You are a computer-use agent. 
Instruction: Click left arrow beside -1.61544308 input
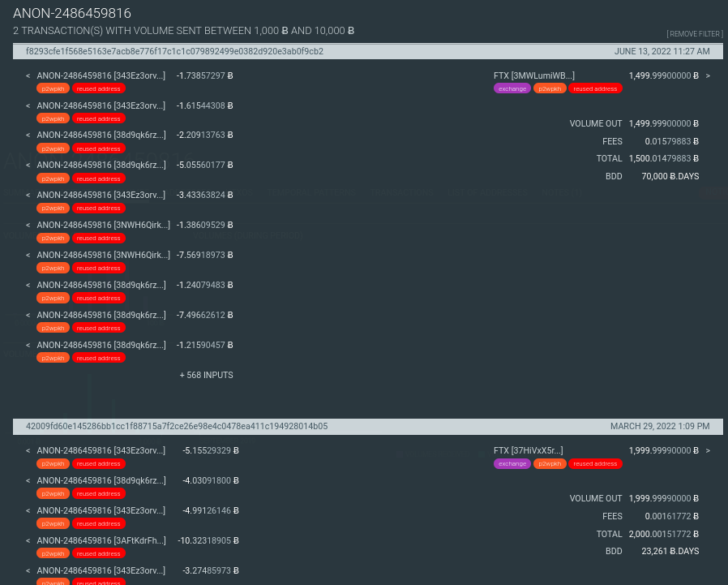[28, 106]
